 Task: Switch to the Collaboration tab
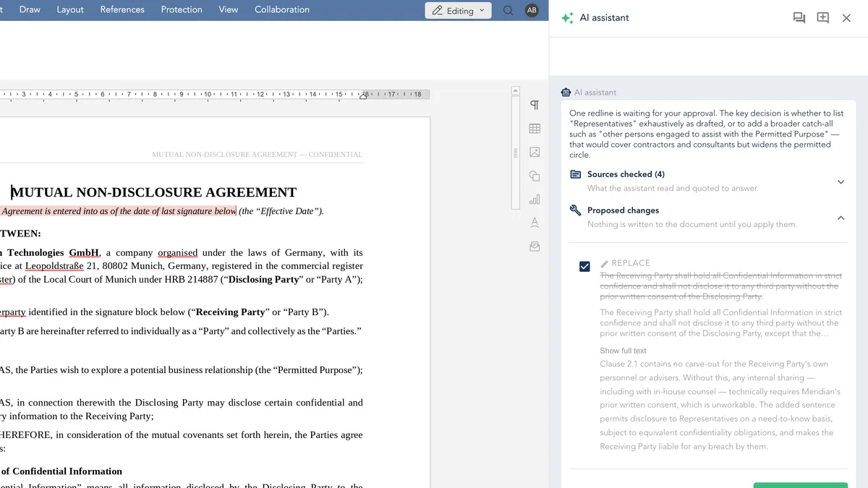282,9
